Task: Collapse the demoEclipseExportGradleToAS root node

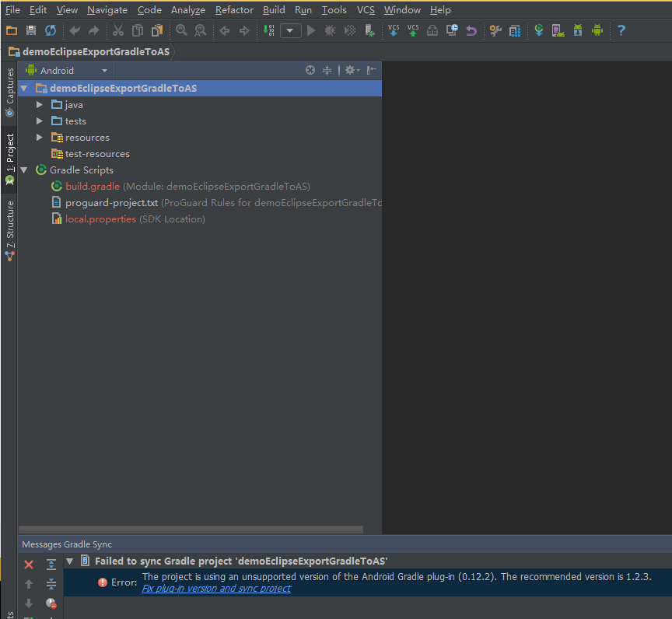Action: pyautogui.click(x=24, y=89)
